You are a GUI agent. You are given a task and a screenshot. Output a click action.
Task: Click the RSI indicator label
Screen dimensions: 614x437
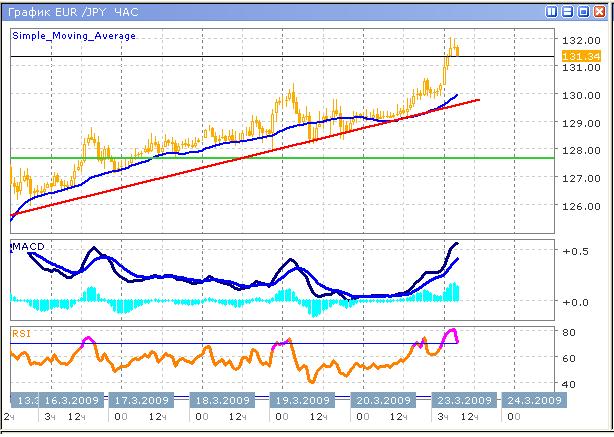(x=21, y=331)
